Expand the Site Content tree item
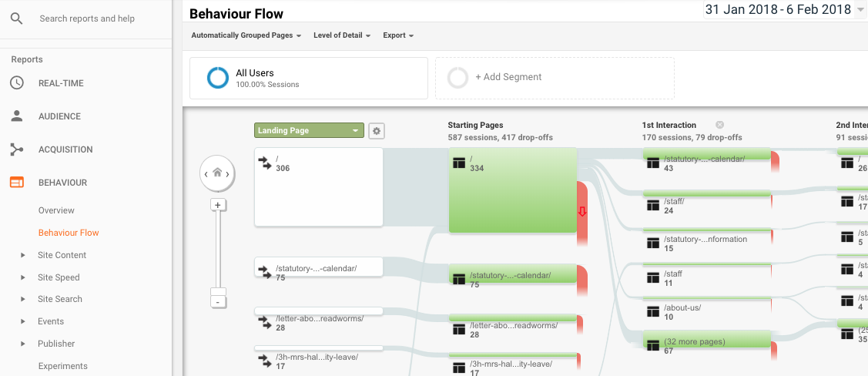 click(22, 255)
